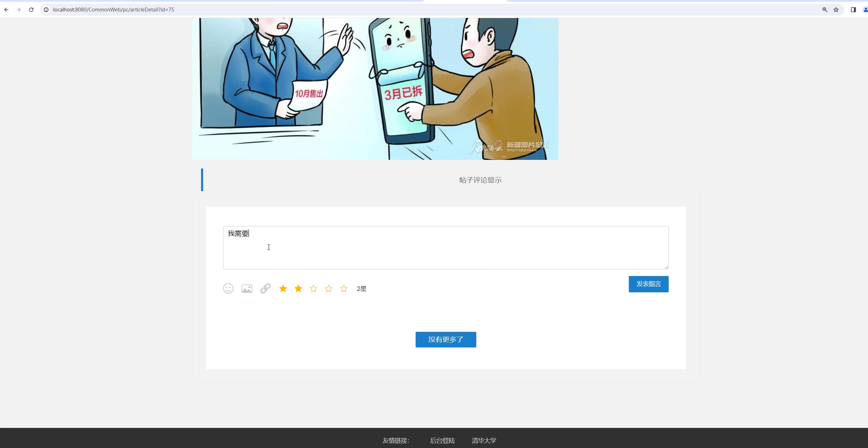The image size is (868, 448).
Task: Click the 发表留言 submit button
Action: pyautogui.click(x=648, y=284)
